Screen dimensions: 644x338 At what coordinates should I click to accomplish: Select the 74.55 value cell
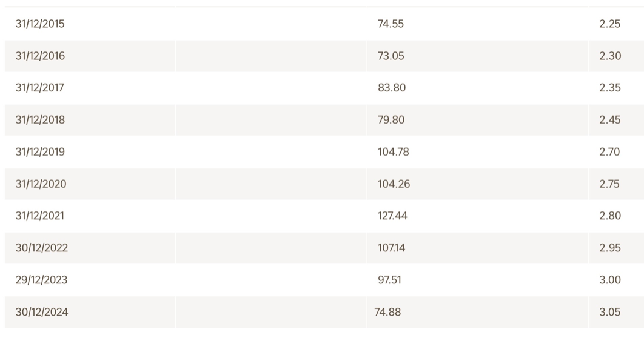coord(391,24)
